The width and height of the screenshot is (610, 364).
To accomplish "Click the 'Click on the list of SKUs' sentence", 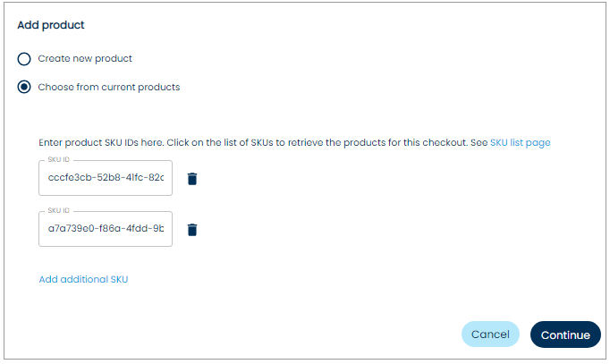I will pyautogui.click(x=313, y=143).
